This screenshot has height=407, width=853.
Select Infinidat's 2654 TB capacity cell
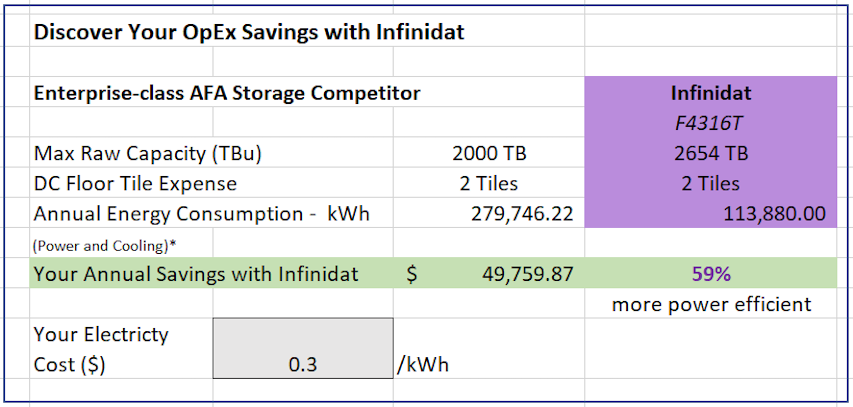711,154
